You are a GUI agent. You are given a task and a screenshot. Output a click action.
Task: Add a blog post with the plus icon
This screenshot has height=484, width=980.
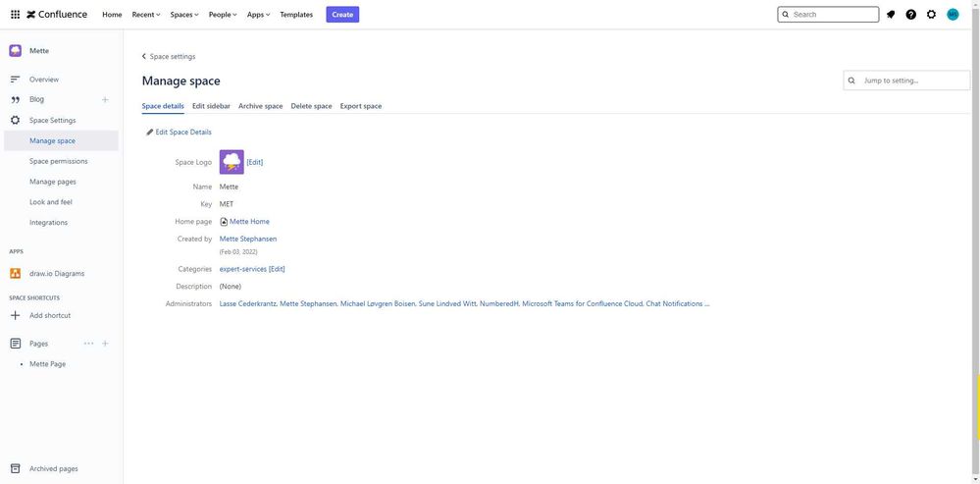coord(105,99)
